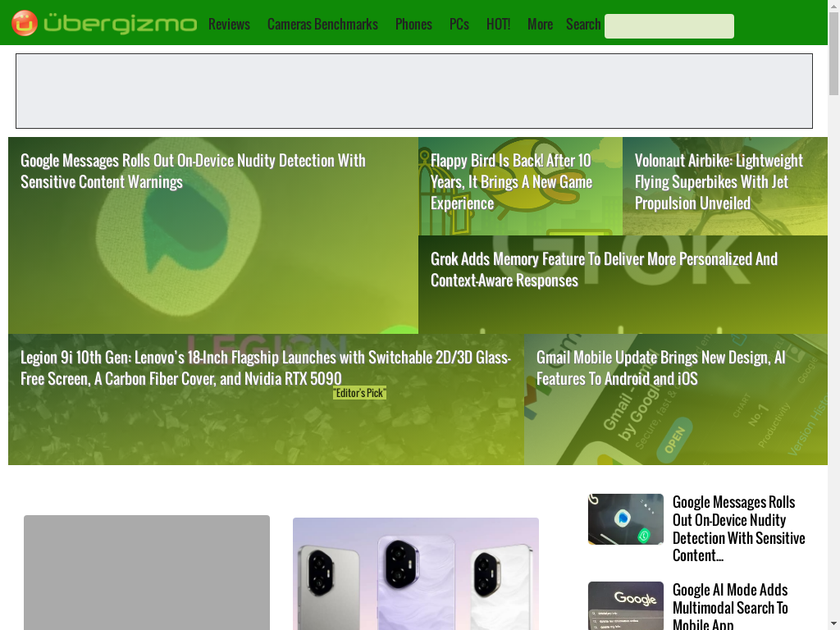The height and width of the screenshot is (630, 840).
Task: Click the three phones article image
Action: tap(416, 573)
